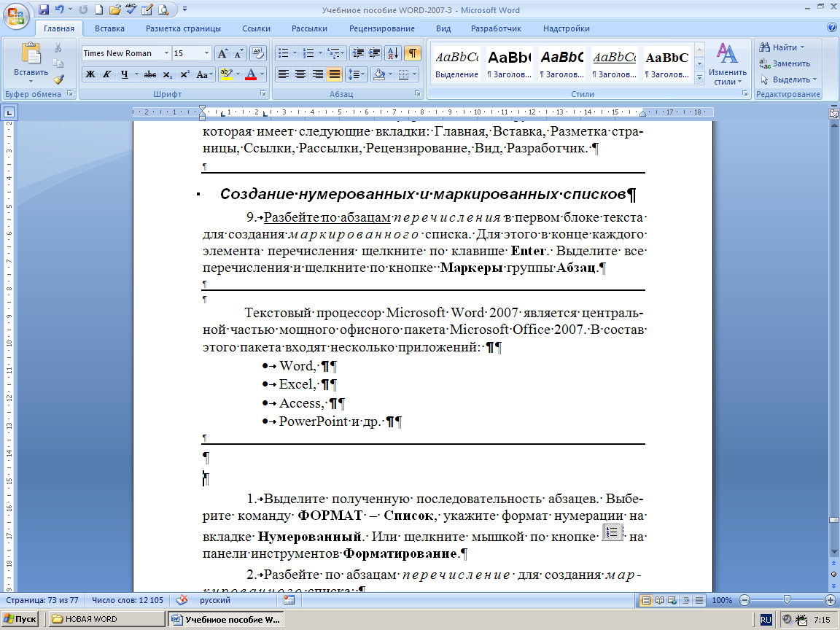Click the Sort A-Я icon

(x=392, y=53)
